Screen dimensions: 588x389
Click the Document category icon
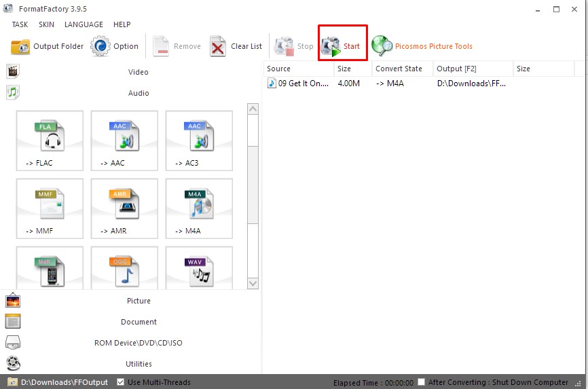pyautogui.click(x=13, y=322)
